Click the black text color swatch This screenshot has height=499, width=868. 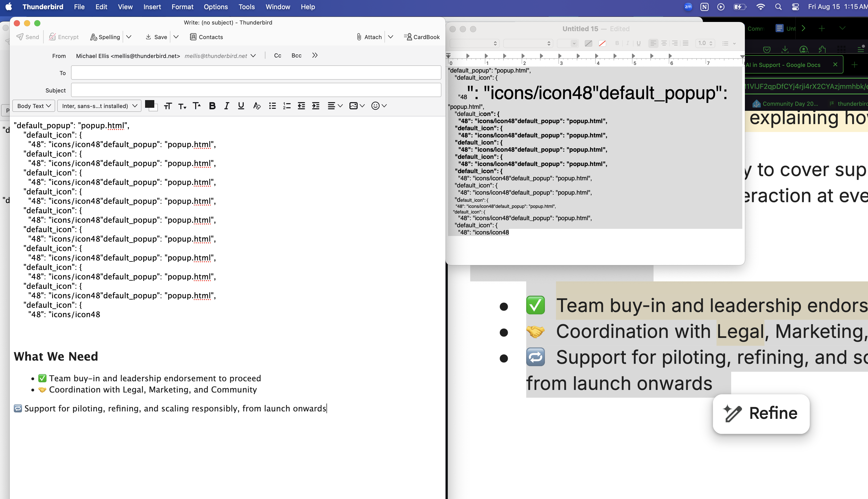[x=149, y=104]
